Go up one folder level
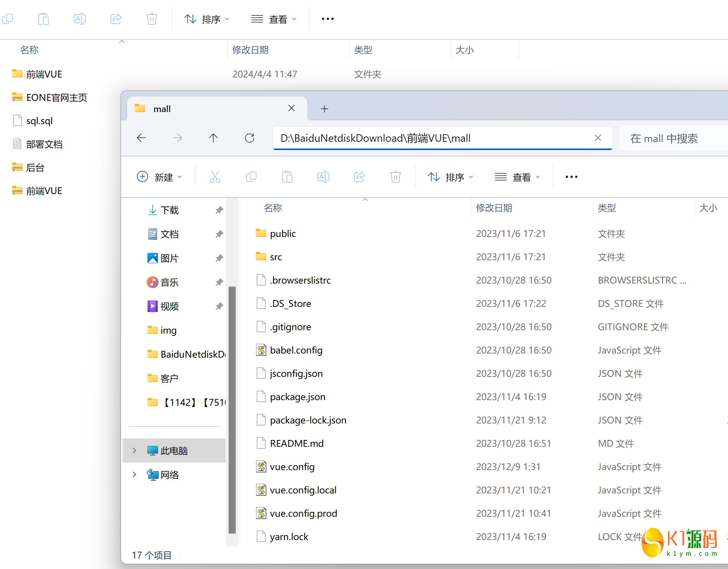 click(x=213, y=138)
